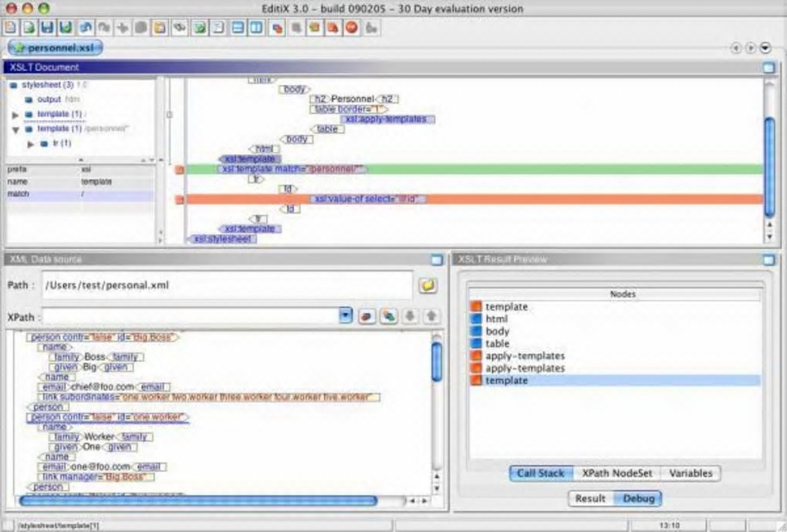787x532 pixels.
Task: Collapse the template (1) personnel tree node
Action: [x=15, y=130]
